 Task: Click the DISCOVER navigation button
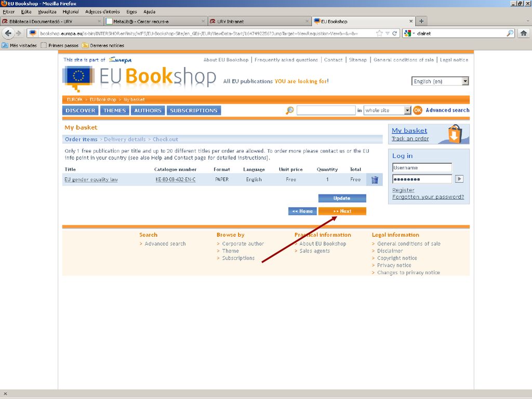click(81, 110)
